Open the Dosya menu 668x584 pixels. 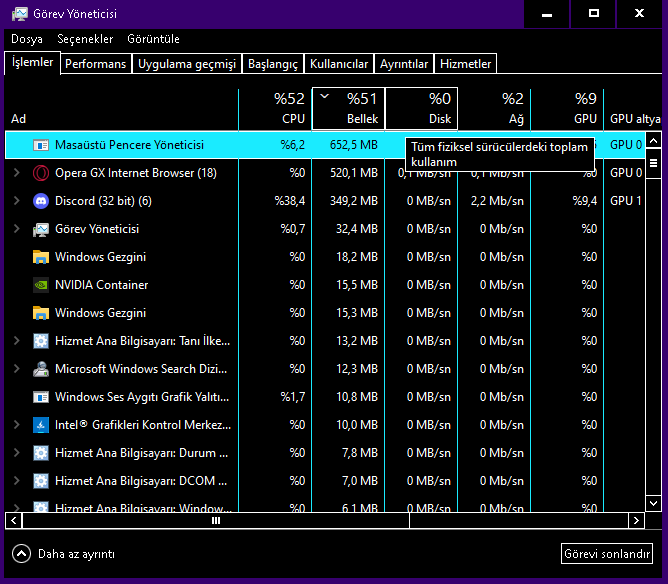click(27, 39)
